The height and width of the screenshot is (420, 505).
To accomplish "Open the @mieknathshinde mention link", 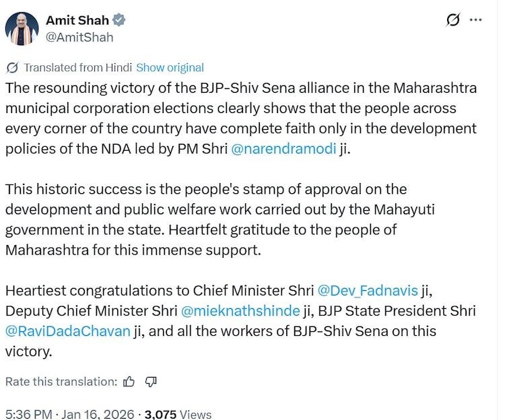I will (x=242, y=311).
